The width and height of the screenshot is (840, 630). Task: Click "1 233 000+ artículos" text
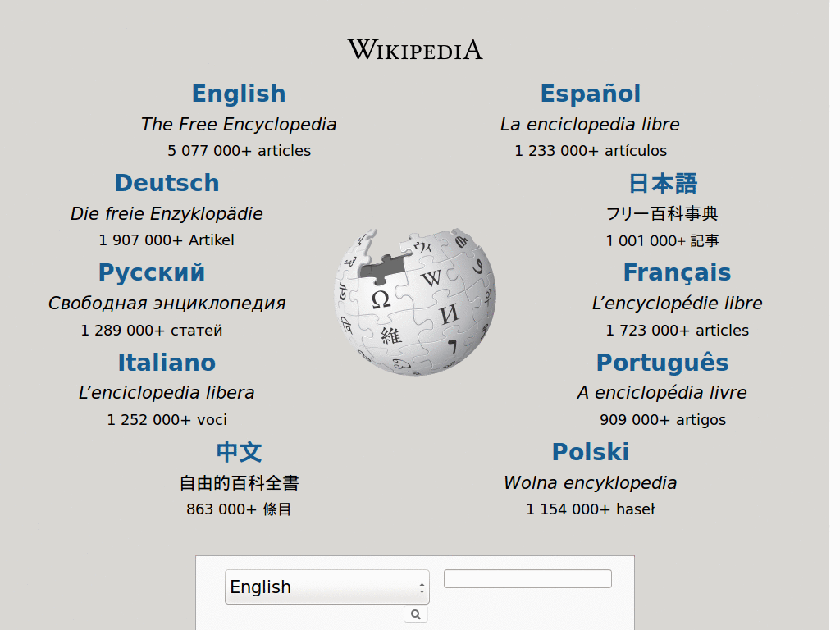coord(591,151)
